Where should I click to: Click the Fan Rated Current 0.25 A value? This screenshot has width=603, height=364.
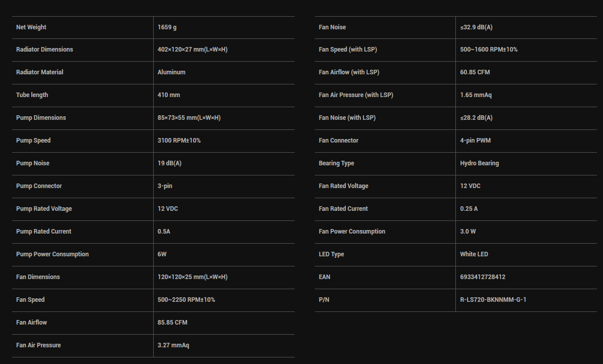point(469,209)
